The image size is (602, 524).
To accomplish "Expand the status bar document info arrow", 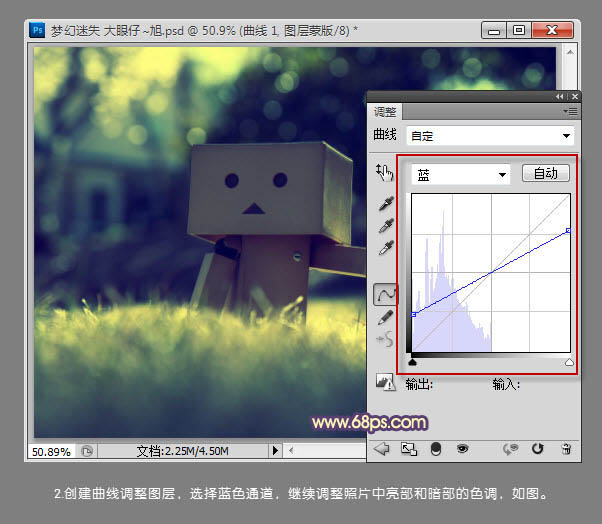I will [277, 451].
